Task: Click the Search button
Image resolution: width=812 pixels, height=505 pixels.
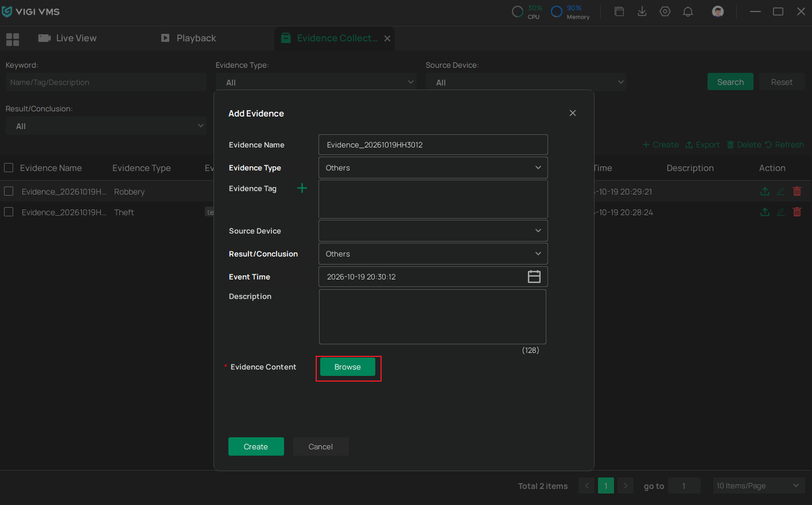Action: pyautogui.click(x=731, y=82)
